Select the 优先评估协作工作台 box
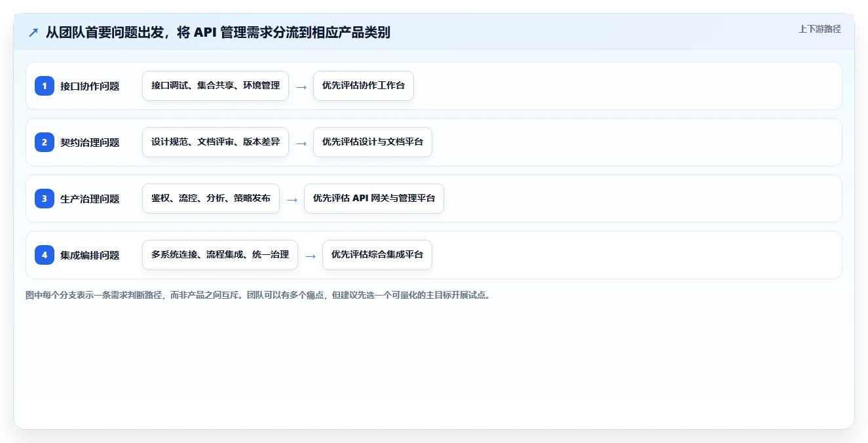This screenshot has width=868, height=443. click(x=364, y=86)
